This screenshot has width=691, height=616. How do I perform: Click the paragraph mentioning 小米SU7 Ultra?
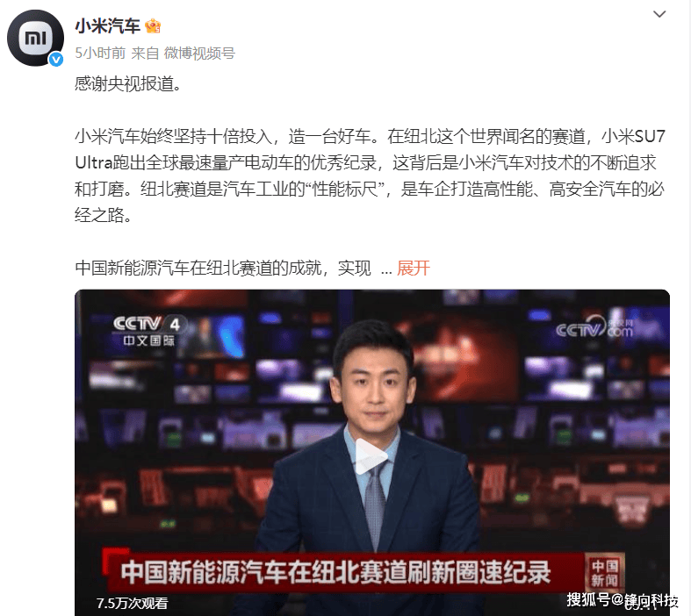tap(370, 175)
